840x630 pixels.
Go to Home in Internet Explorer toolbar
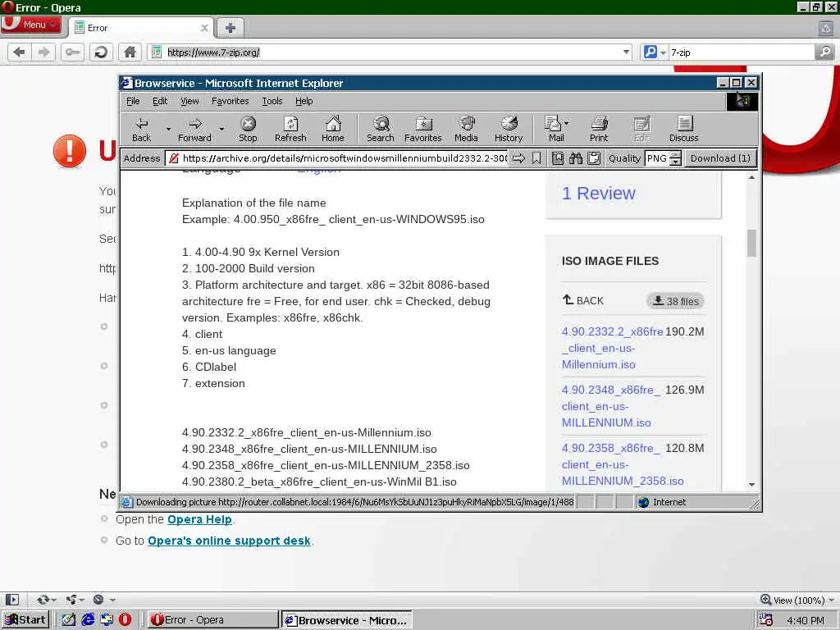(333, 130)
